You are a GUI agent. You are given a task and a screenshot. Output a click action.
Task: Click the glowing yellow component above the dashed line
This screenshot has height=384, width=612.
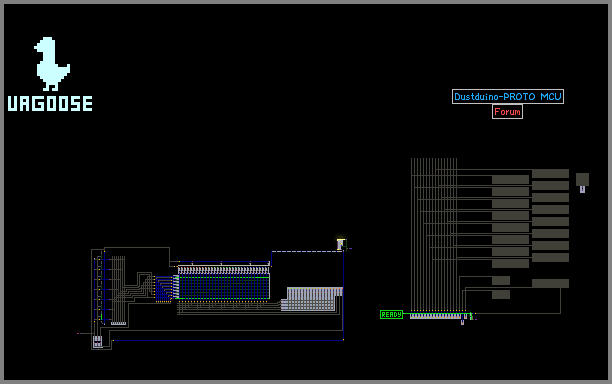pos(341,244)
